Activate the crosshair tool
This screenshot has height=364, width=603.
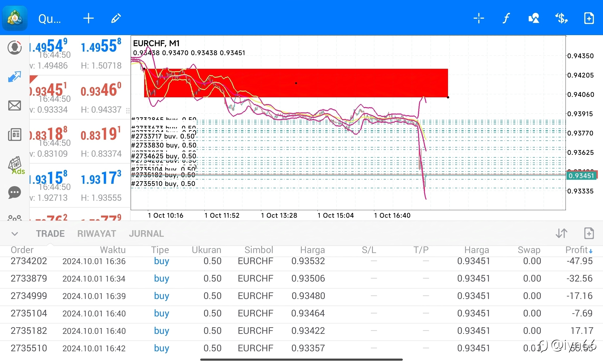478,18
